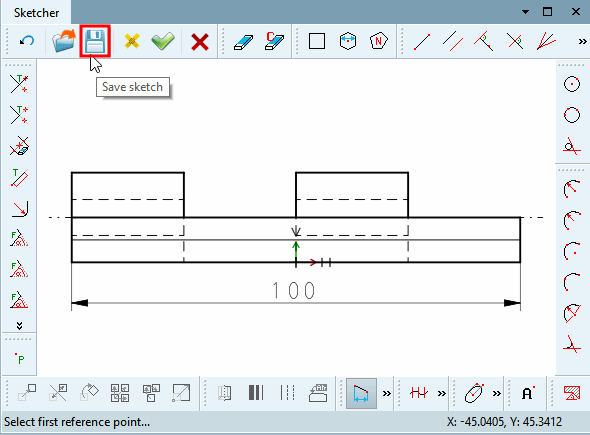Viewport: 590px width, 435px height.
Task: Select the N-sided polygon tool
Action: click(x=379, y=41)
